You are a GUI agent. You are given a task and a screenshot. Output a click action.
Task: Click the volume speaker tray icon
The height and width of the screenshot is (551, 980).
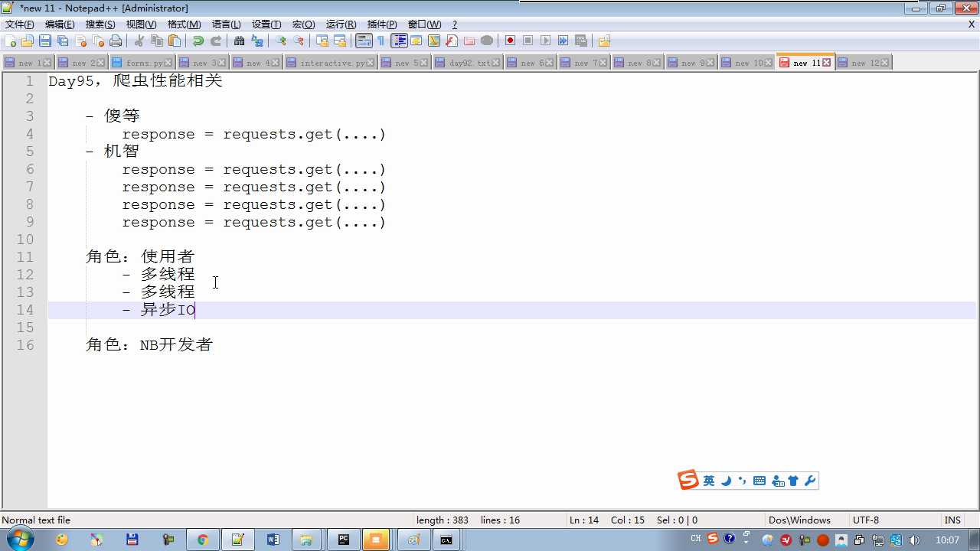pyautogui.click(x=913, y=540)
